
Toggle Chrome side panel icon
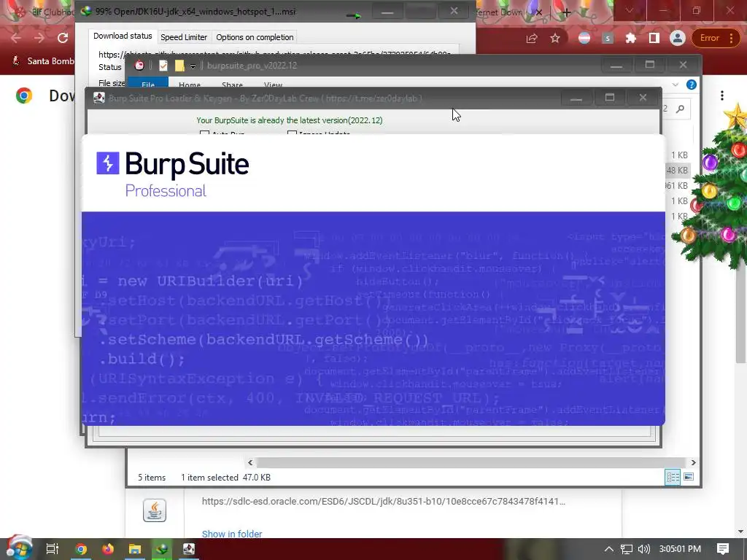tap(654, 38)
